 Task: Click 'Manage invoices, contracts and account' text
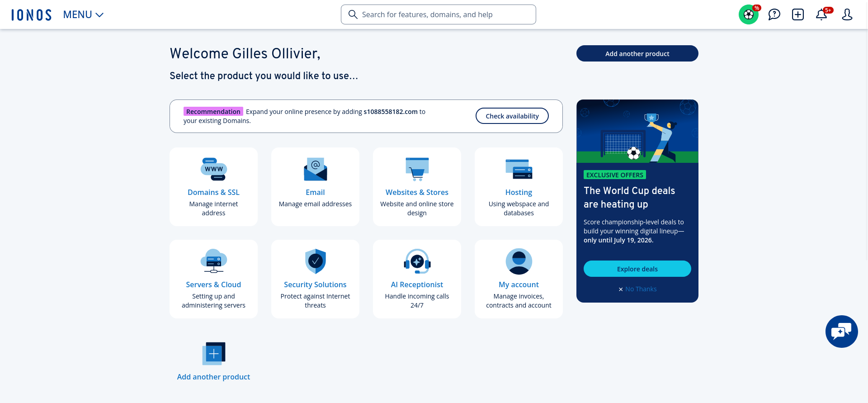click(519, 301)
